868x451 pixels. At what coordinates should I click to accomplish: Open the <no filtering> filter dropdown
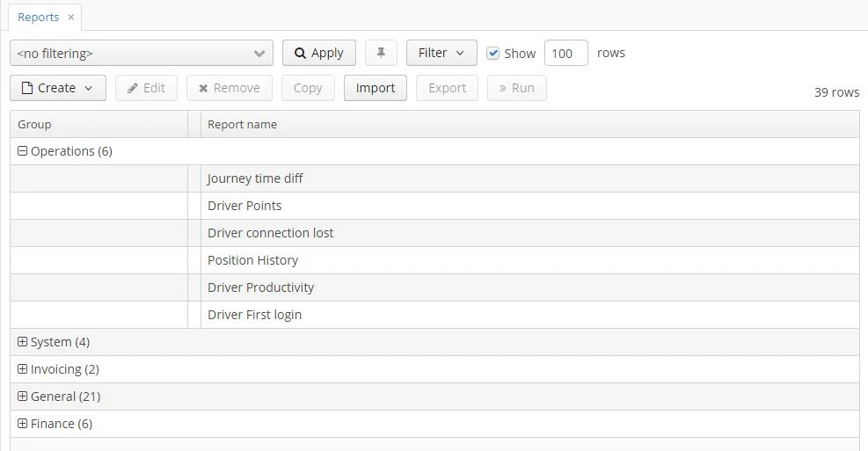tap(142, 53)
